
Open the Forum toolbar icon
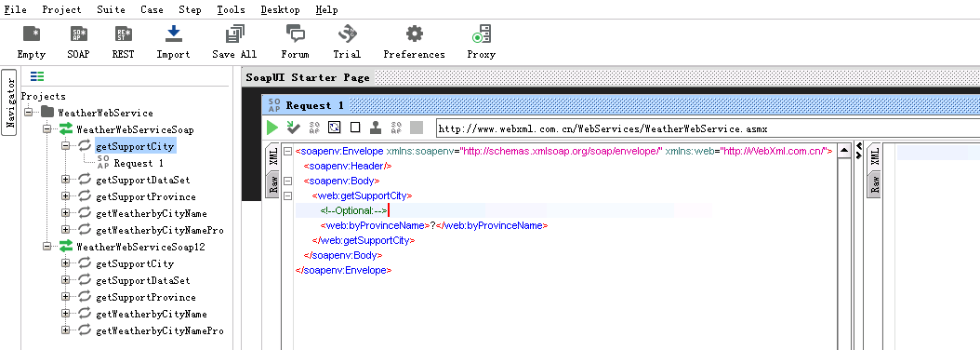(x=295, y=34)
